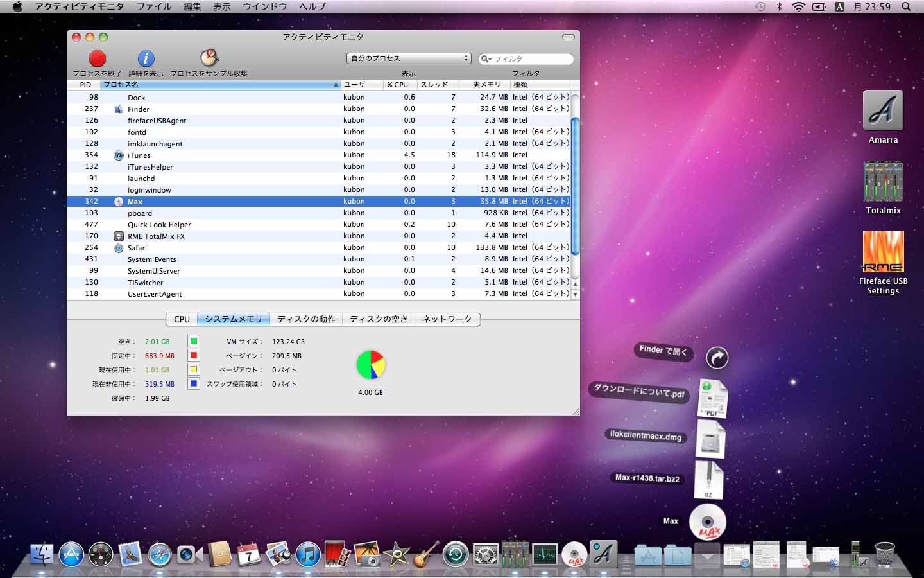Open the ファイル menu
924x578 pixels.
(154, 6)
